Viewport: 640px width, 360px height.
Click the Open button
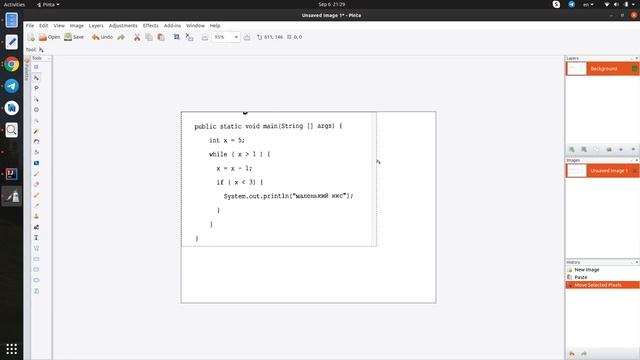49,37
